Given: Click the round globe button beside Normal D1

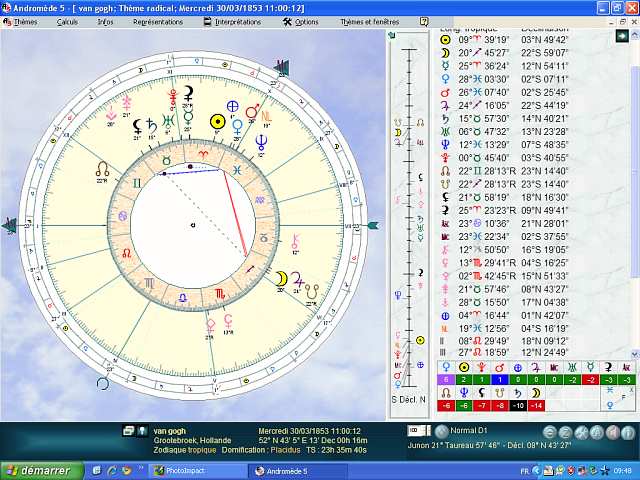Looking at the screenshot, I should pos(441,431).
